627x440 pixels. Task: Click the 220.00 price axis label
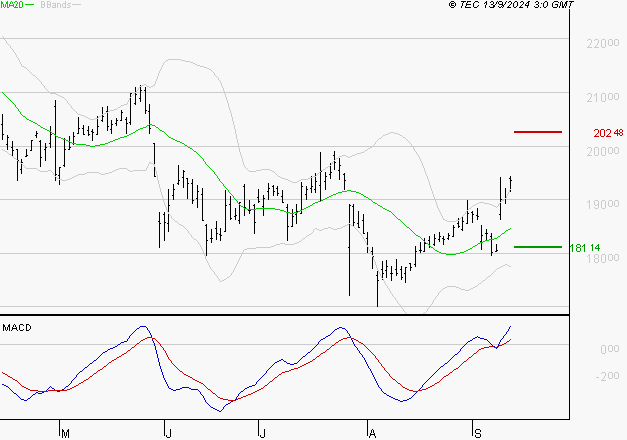[x=603, y=43]
